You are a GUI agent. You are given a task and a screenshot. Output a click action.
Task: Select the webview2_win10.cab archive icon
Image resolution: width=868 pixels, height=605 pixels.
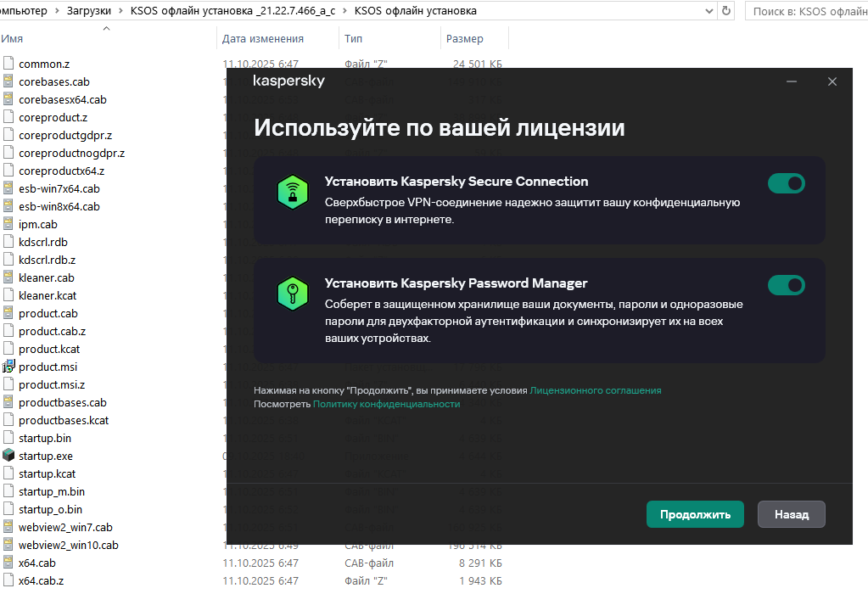pos(8,545)
